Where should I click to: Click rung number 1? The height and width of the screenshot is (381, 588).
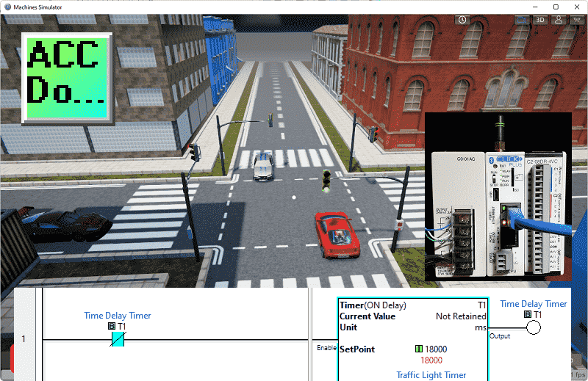tap(24, 339)
